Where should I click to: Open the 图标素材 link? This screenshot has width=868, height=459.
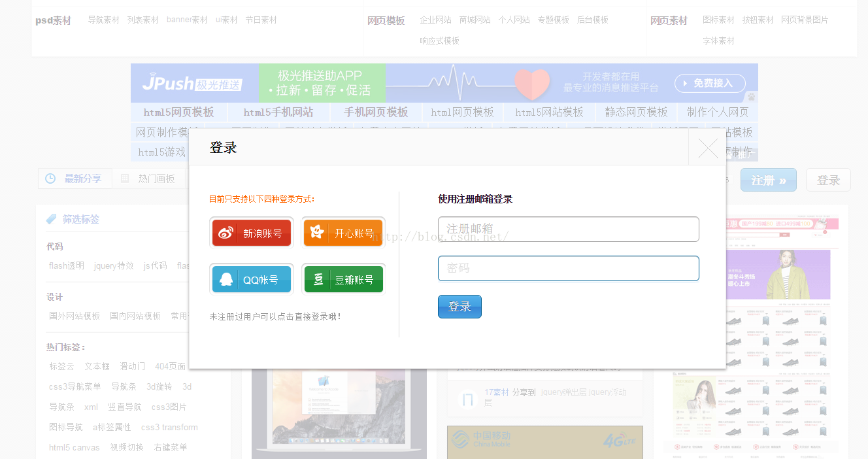718,20
